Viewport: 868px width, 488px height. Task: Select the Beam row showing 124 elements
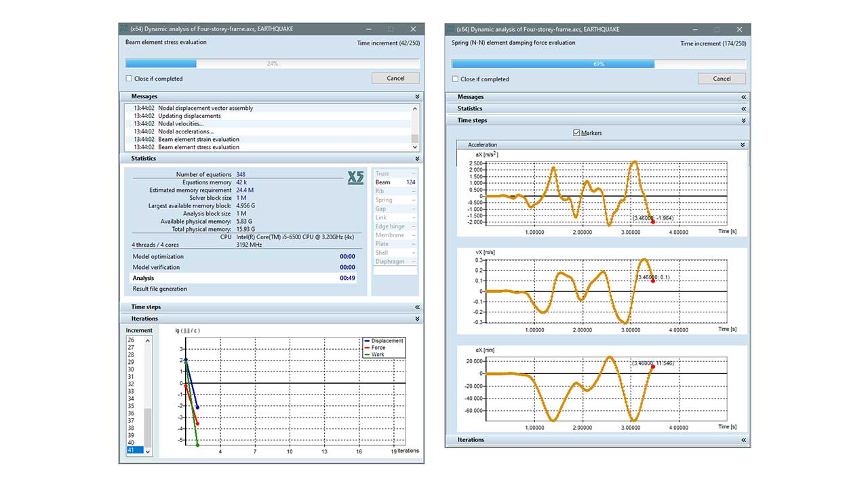(395, 182)
